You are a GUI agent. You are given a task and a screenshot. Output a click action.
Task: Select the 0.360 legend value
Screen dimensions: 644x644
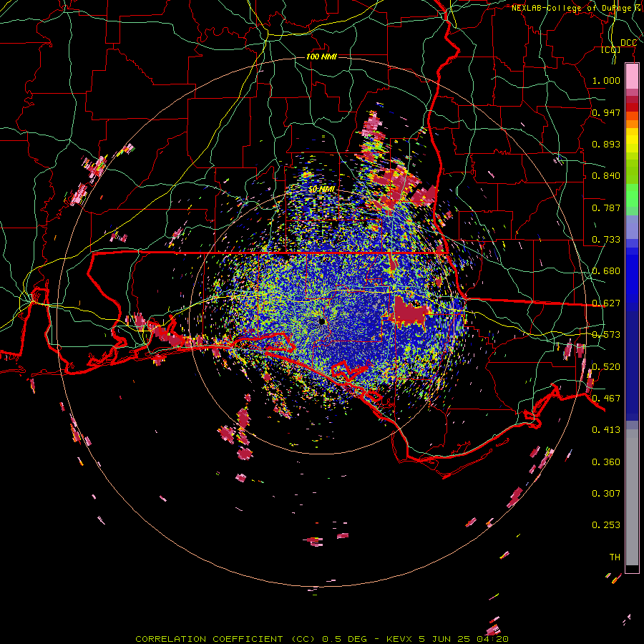(606, 462)
